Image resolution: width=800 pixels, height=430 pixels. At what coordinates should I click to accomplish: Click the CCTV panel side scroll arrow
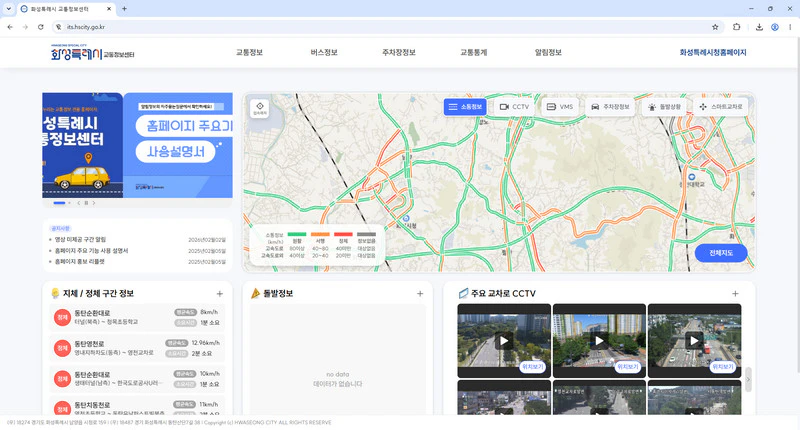748,380
